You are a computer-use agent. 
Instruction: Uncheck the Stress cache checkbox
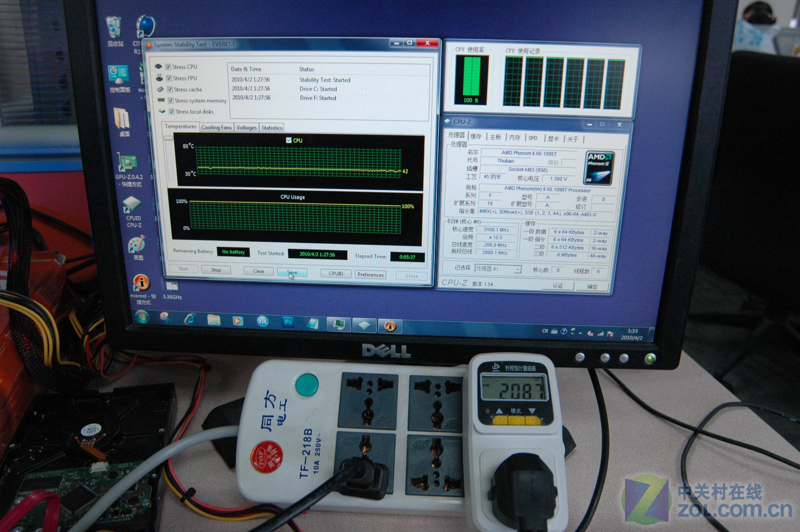(170, 90)
